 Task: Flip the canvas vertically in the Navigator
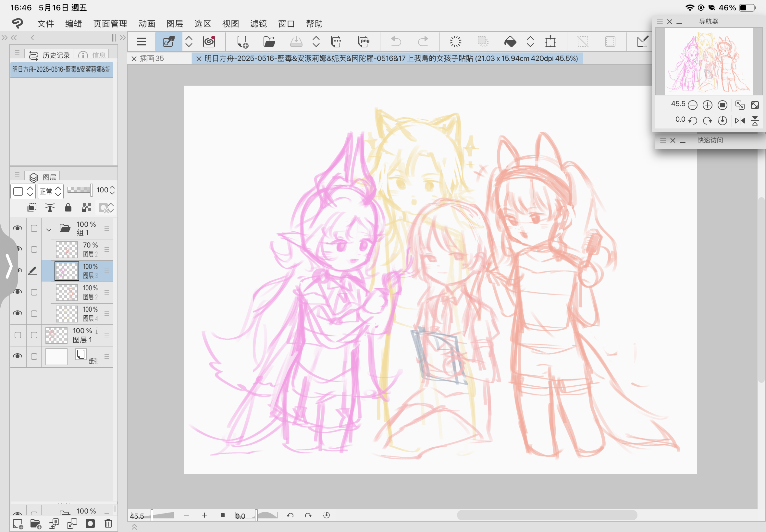tap(755, 121)
